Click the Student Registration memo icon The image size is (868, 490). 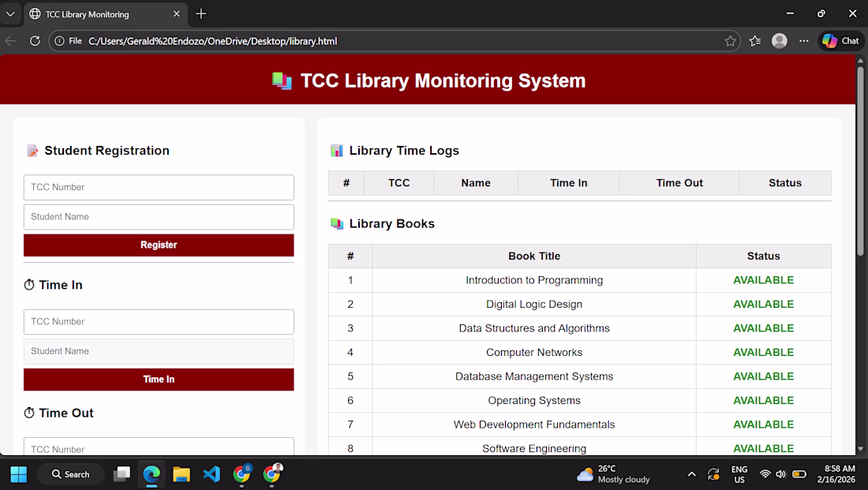pos(32,151)
